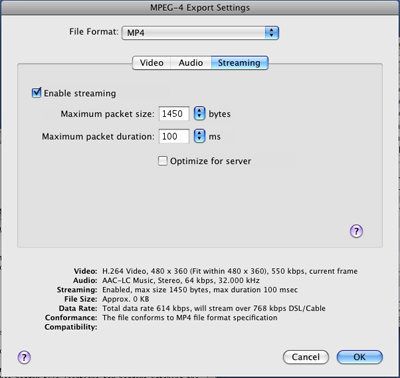Enable the Optimize for server checkbox
The height and width of the screenshot is (378, 400).
pos(162,161)
